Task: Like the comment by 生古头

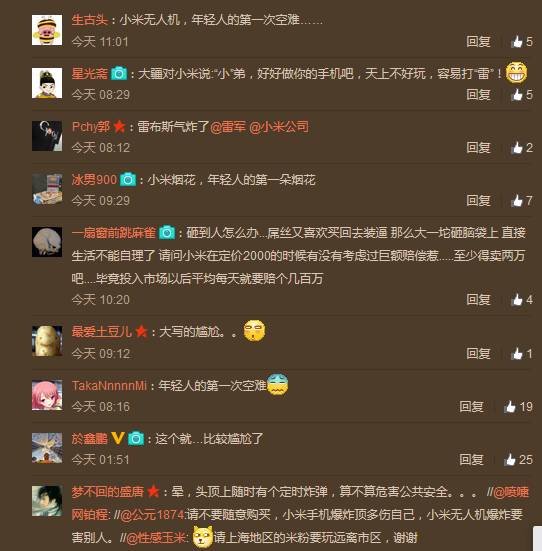Action: (522, 42)
